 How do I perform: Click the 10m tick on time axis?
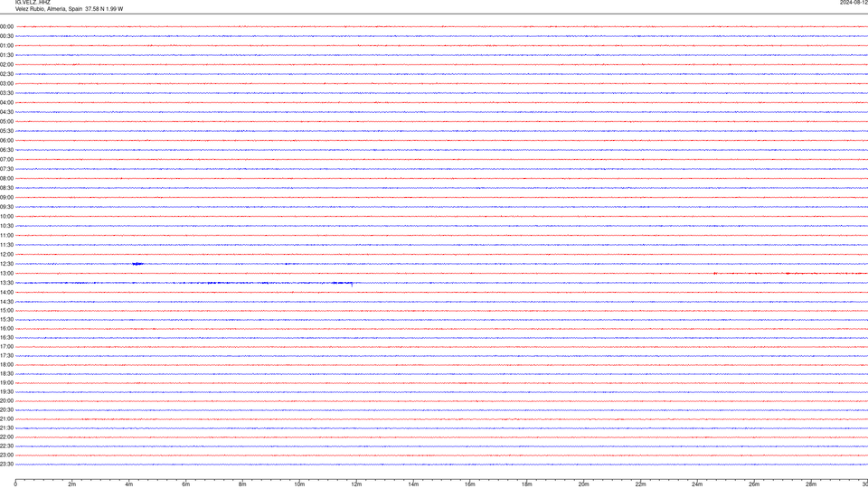point(299,484)
